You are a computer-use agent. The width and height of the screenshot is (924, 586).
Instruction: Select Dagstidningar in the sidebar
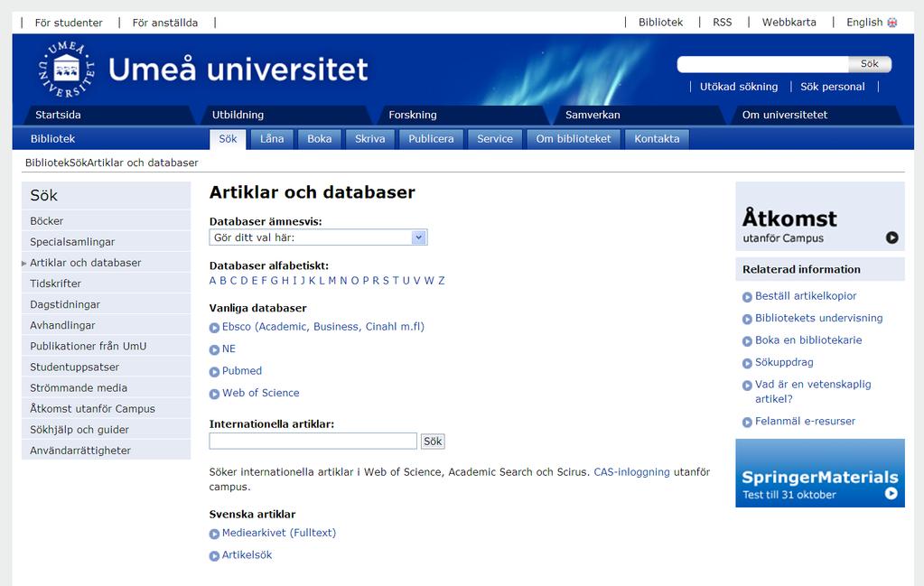[106, 304]
